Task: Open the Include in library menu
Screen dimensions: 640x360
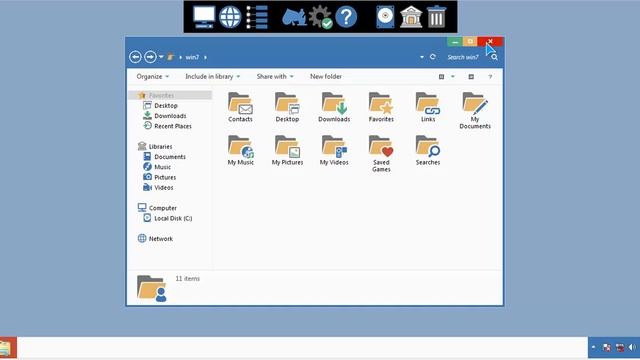Action: [x=213, y=76]
